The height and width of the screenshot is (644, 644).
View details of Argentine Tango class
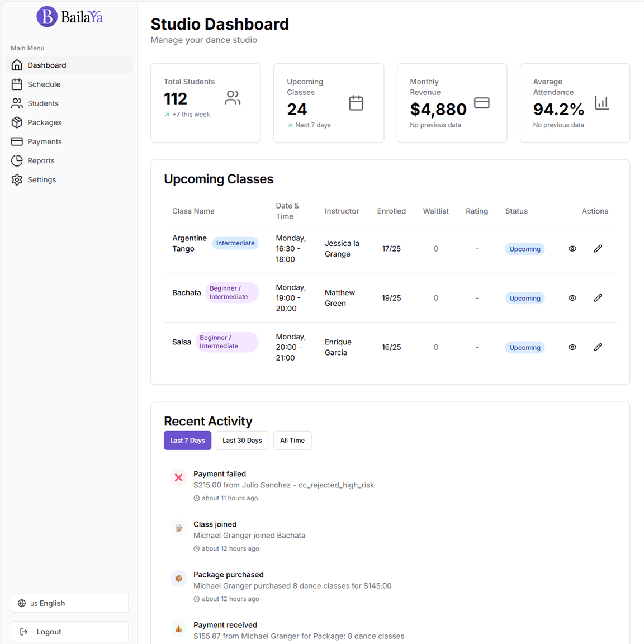(572, 248)
